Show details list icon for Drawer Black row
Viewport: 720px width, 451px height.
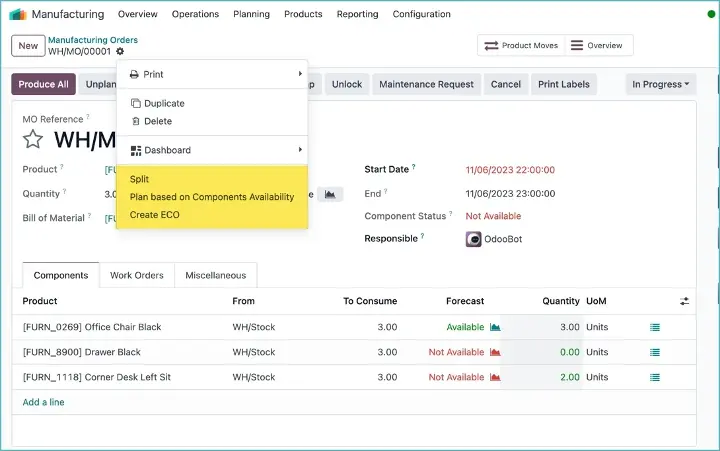[655, 352]
